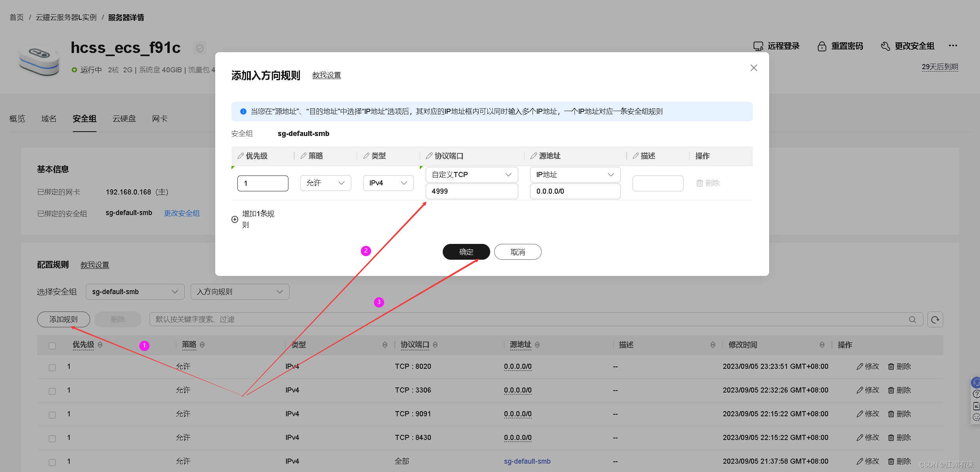Check the select-all checkbox in the rules table header

(x=52, y=345)
